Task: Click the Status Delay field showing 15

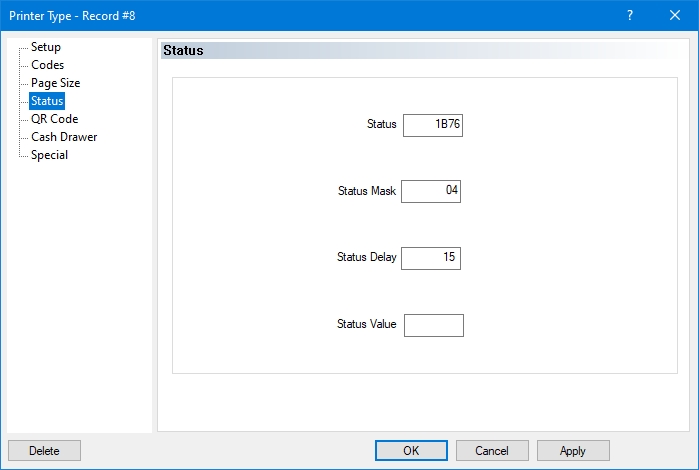Action: coord(431,258)
